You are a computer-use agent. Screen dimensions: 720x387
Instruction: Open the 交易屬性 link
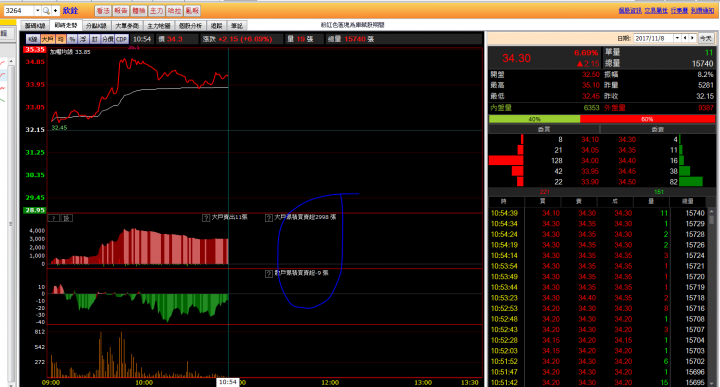coord(656,11)
